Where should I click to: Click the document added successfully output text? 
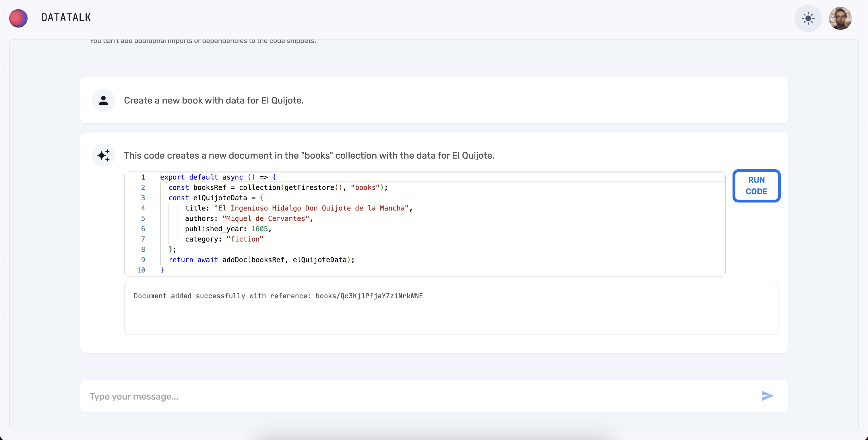click(278, 296)
